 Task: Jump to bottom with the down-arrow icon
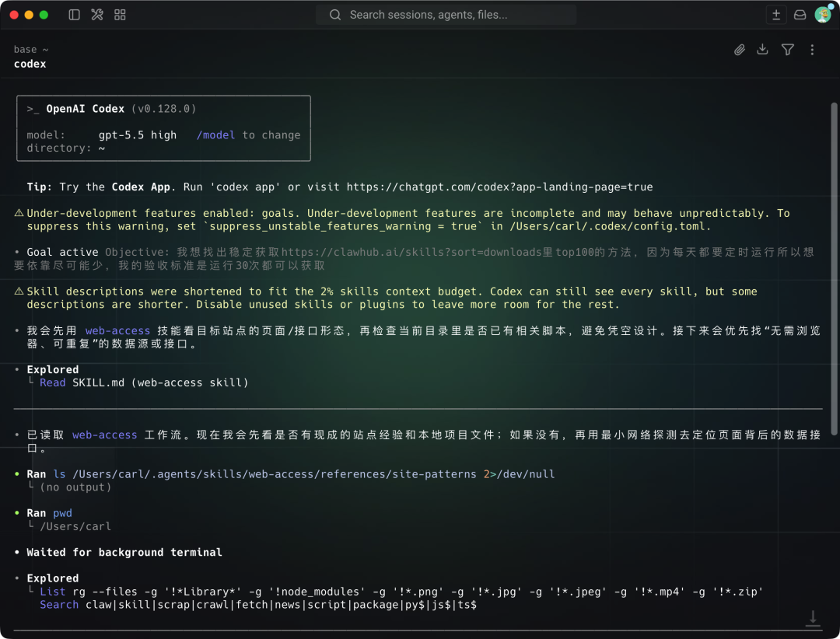tap(813, 619)
